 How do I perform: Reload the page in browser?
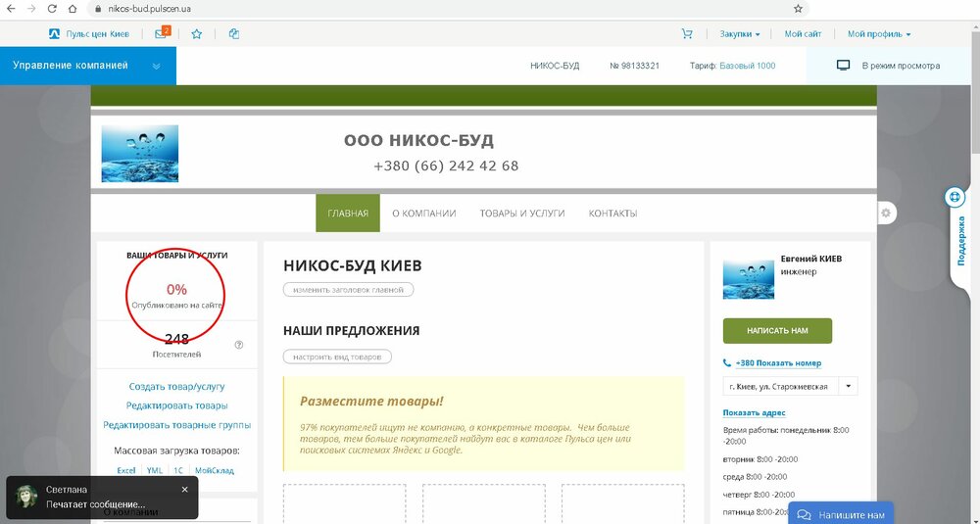pos(53,9)
